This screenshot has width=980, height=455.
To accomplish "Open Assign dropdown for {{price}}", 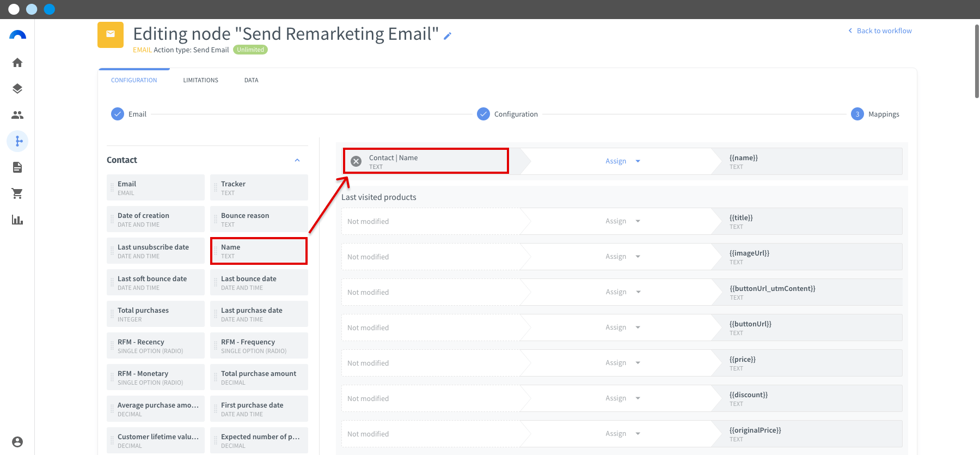I will pyautogui.click(x=623, y=363).
